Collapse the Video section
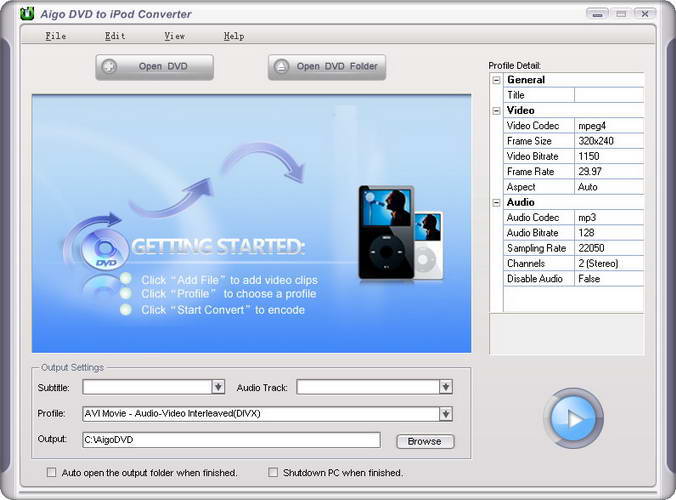The image size is (676, 500). tap(496, 111)
